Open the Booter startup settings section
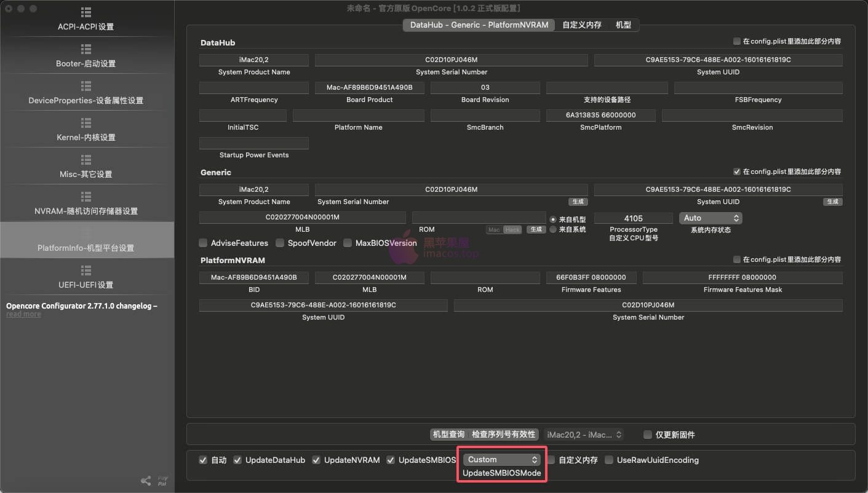This screenshot has width=868, height=493. pyautogui.click(x=86, y=56)
